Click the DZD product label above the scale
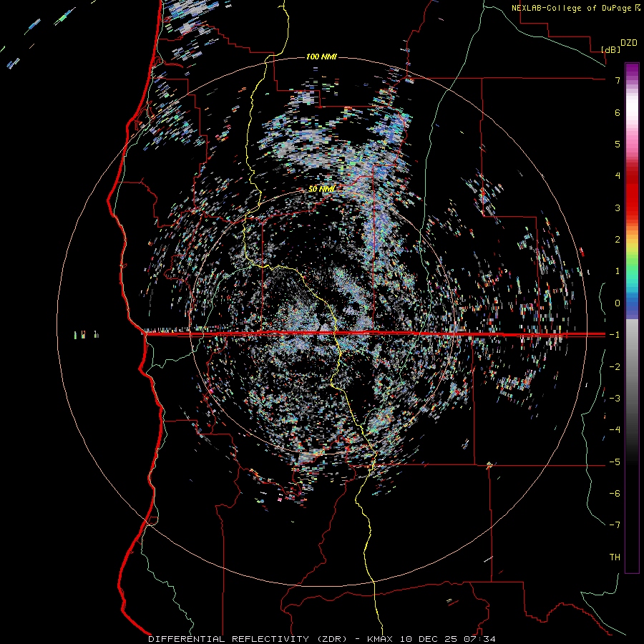Viewport: 644px width, 644px height. pyautogui.click(x=629, y=43)
